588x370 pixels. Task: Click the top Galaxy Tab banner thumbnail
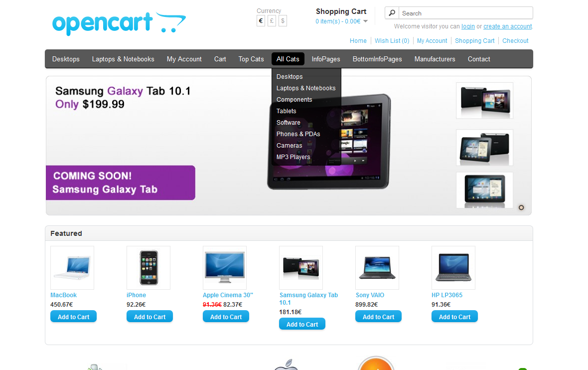point(484,101)
